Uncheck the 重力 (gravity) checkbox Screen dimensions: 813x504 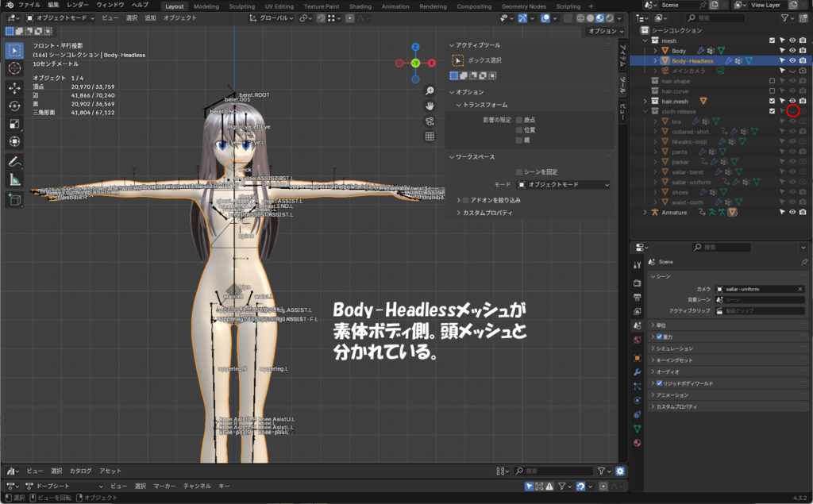pyautogui.click(x=659, y=337)
